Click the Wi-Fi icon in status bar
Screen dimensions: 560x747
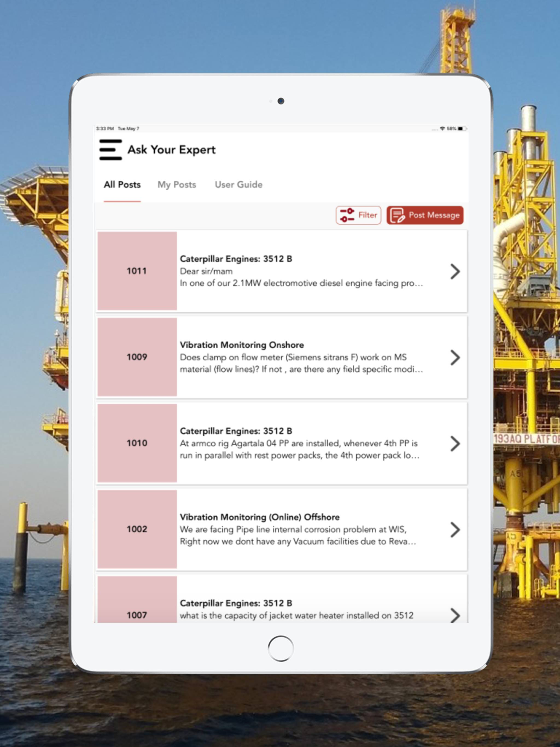(x=442, y=129)
